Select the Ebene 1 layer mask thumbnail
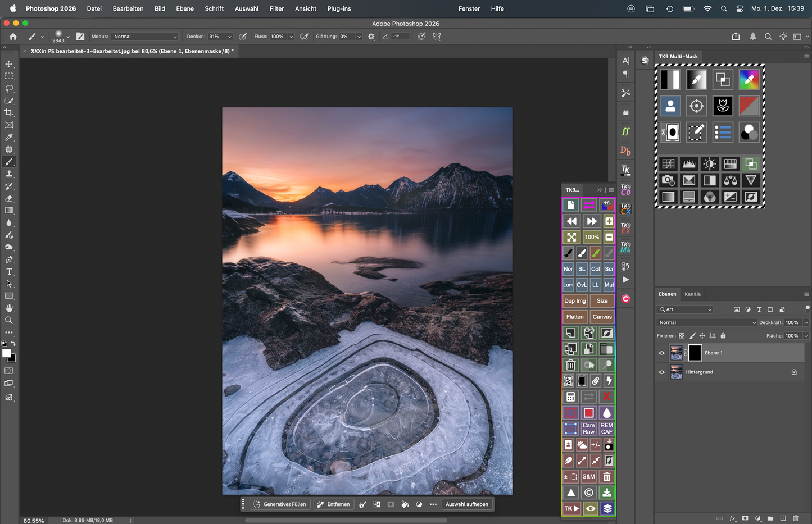 pyautogui.click(x=695, y=353)
